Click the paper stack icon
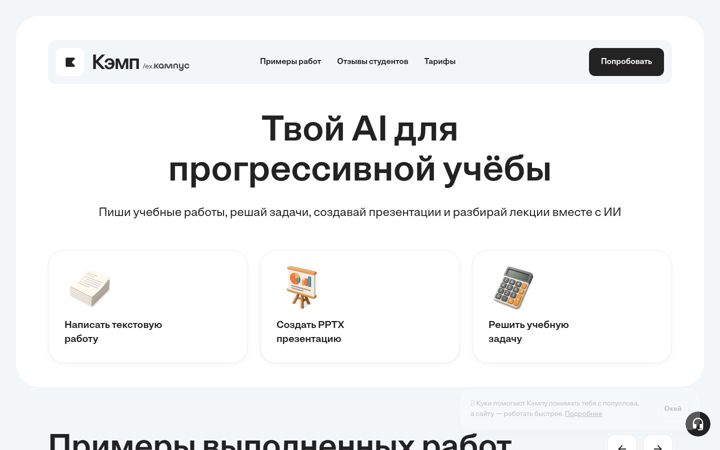The width and height of the screenshot is (720, 450). (x=90, y=288)
